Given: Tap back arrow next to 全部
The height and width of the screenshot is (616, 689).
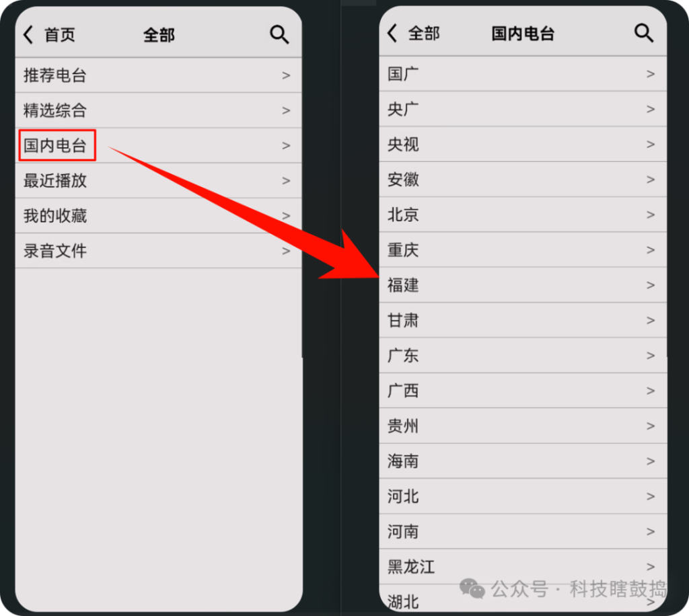Looking at the screenshot, I should pyautogui.click(x=392, y=33).
